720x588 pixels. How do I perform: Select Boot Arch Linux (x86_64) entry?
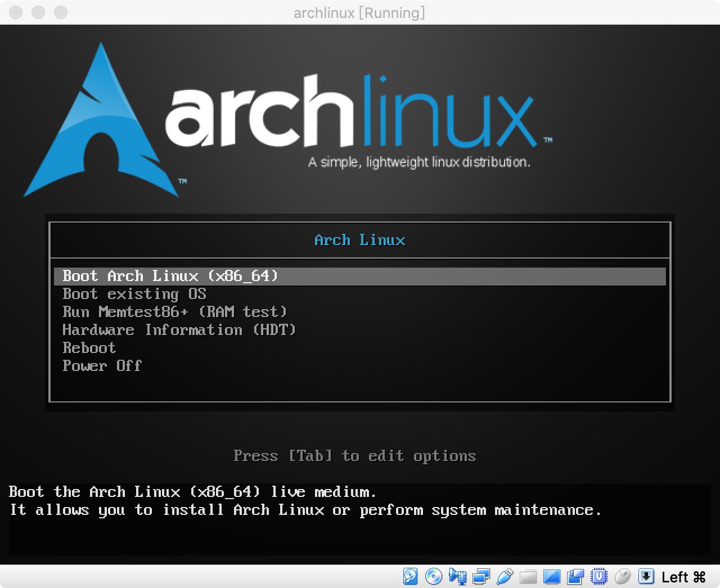pyautogui.click(x=360, y=276)
